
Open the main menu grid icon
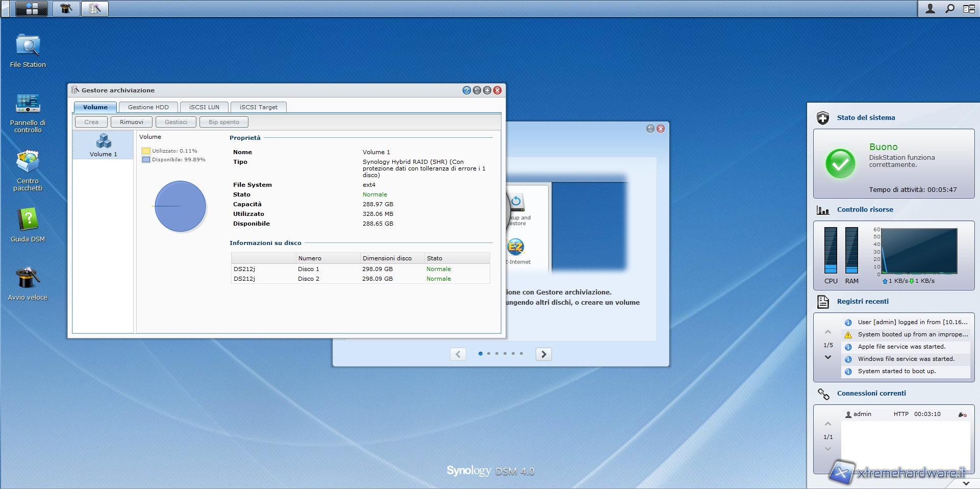coord(32,9)
